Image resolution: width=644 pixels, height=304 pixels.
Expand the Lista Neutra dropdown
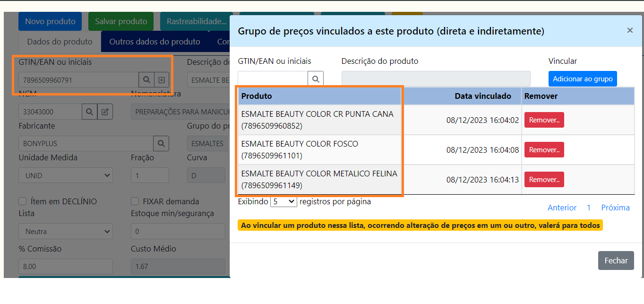tap(66, 232)
